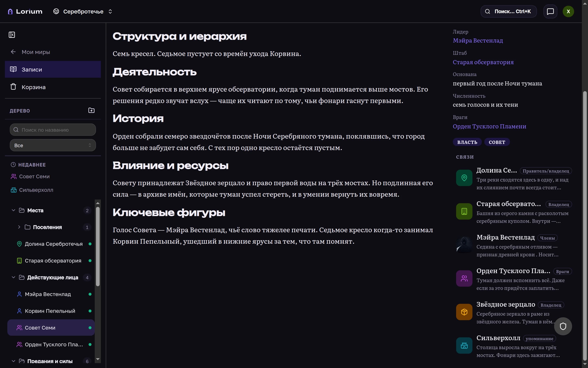Click the orange box icon of Звёздное зерцало

(464, 312)
